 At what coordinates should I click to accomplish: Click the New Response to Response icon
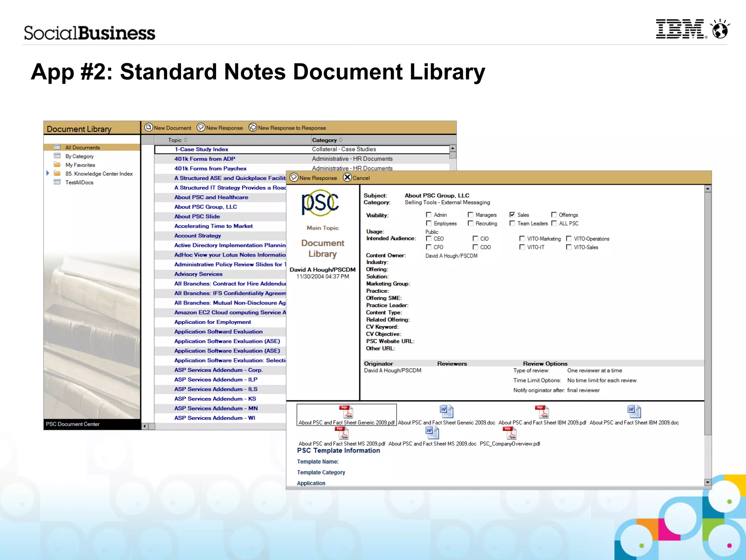(x=253, y=128)
